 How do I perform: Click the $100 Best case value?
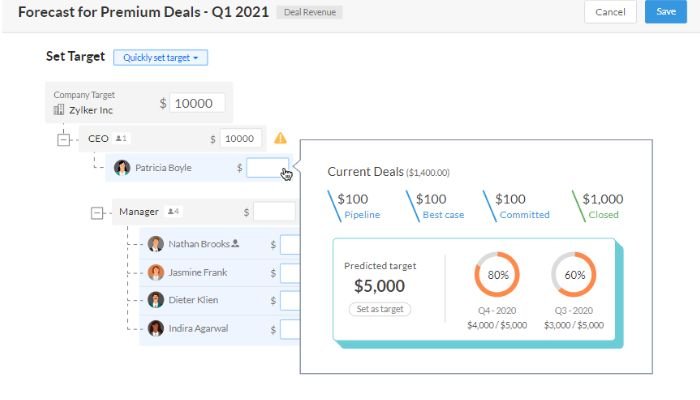tap(431, 199)
